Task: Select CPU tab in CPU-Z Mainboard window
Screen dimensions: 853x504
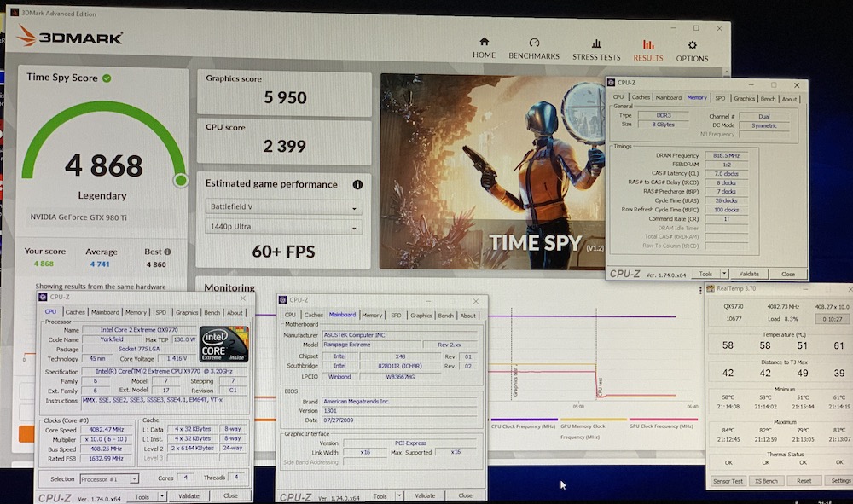Action: tap(291, 315)
